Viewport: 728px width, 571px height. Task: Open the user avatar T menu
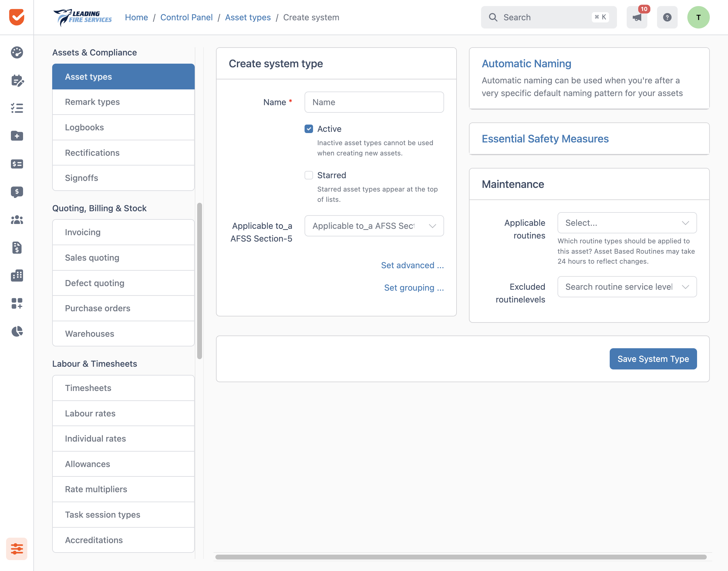pyautogui.click(x=698, y=17)
